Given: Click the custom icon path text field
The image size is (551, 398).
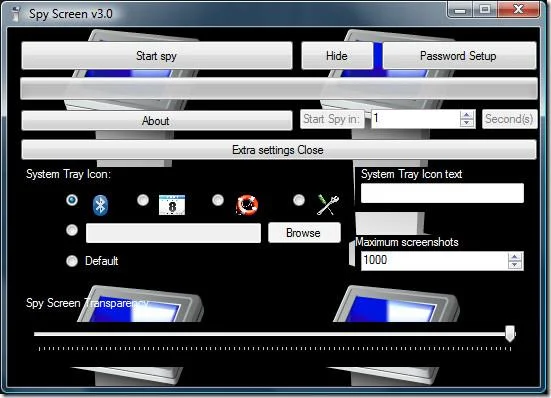Looking at the screenshot, I should [x=173, y=233].
